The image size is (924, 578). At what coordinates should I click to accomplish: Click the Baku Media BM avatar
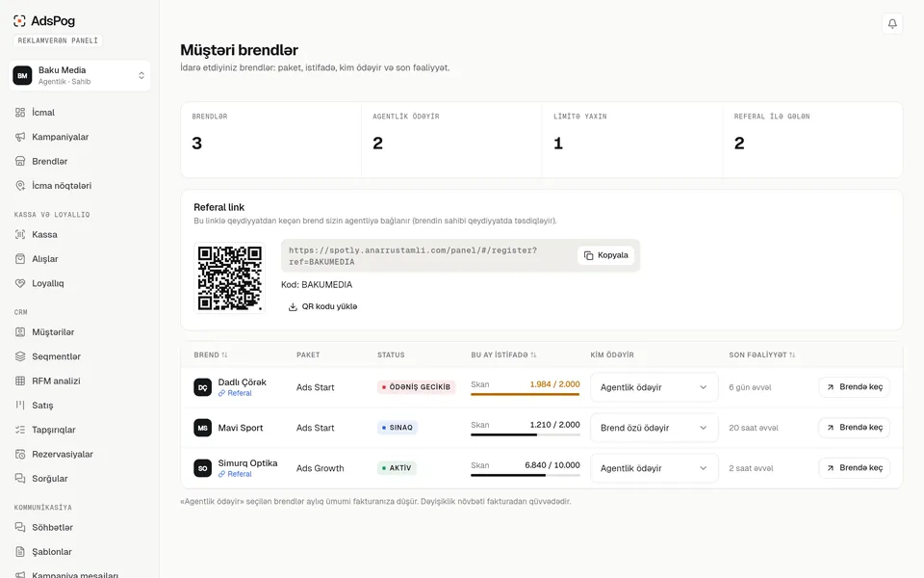pos(22,75)
